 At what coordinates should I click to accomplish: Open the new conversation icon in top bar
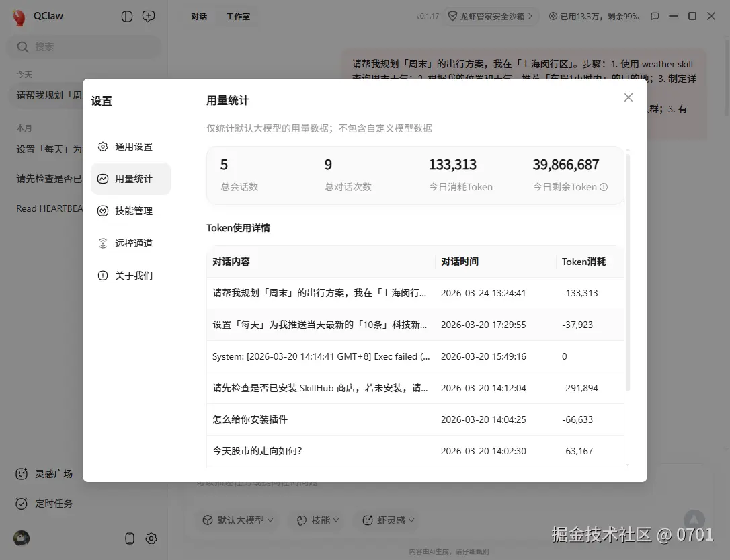click(x=149, y=16)
